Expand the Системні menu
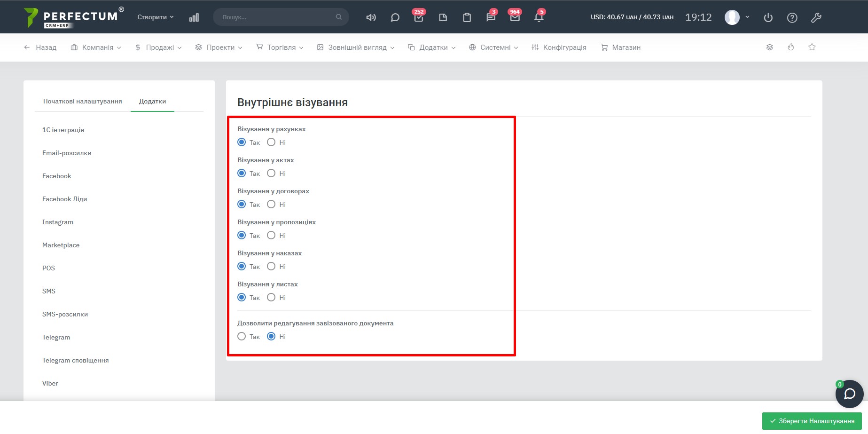The height and width of the screenshot is (434, 868). click(493, 47)
